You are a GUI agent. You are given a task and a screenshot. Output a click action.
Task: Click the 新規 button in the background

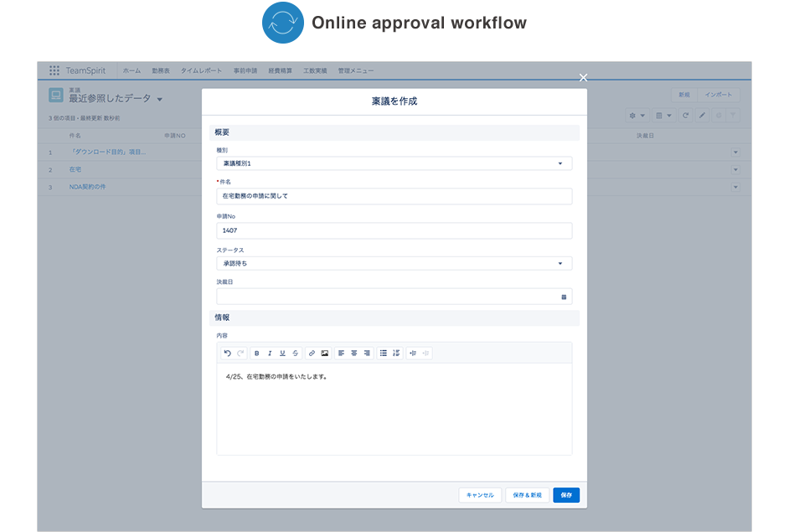(684, 95)
